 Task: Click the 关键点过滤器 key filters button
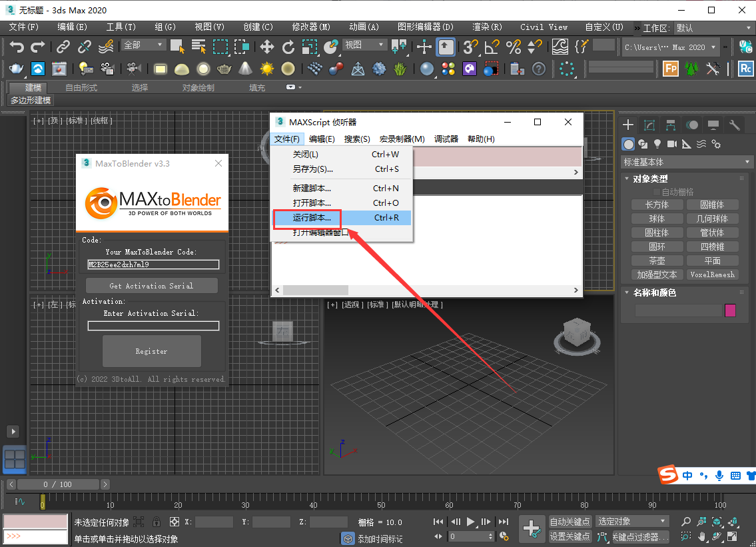click(x=640, y=536)
